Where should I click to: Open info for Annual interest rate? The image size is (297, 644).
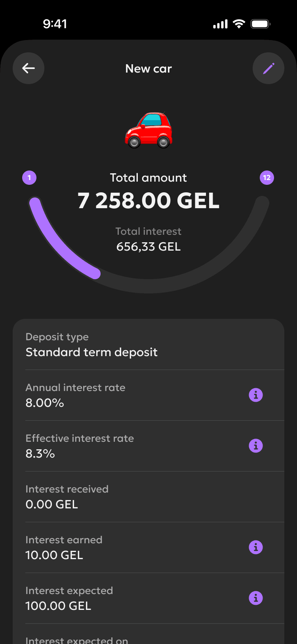(x=256, y=395)
